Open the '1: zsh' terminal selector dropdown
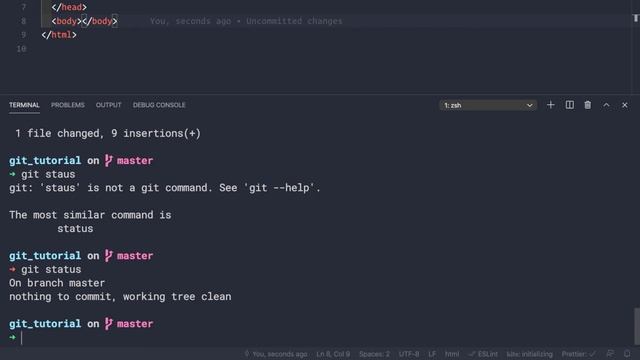 [x=488, y=105]
